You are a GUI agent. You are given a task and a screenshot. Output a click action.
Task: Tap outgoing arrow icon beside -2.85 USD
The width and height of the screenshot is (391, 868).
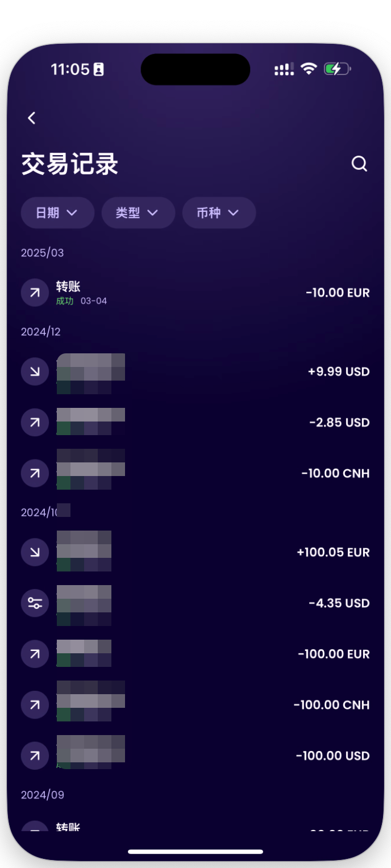[35, 423]
